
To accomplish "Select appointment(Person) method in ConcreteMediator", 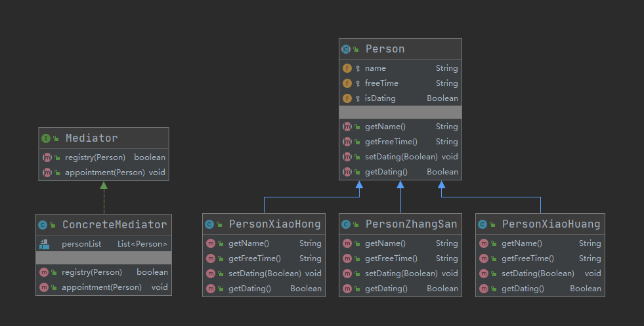I will click(104, 287).
